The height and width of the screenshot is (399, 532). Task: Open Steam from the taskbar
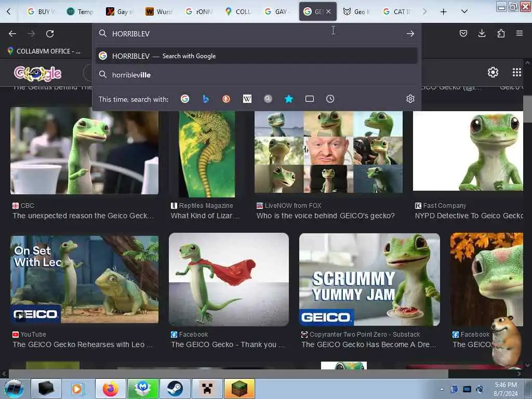(x=175, y=389)
